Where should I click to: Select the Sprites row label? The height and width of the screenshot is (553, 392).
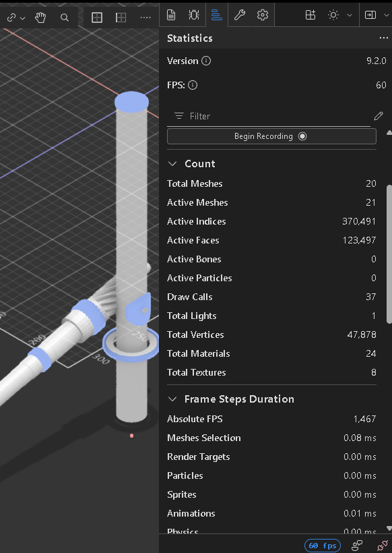181,494
